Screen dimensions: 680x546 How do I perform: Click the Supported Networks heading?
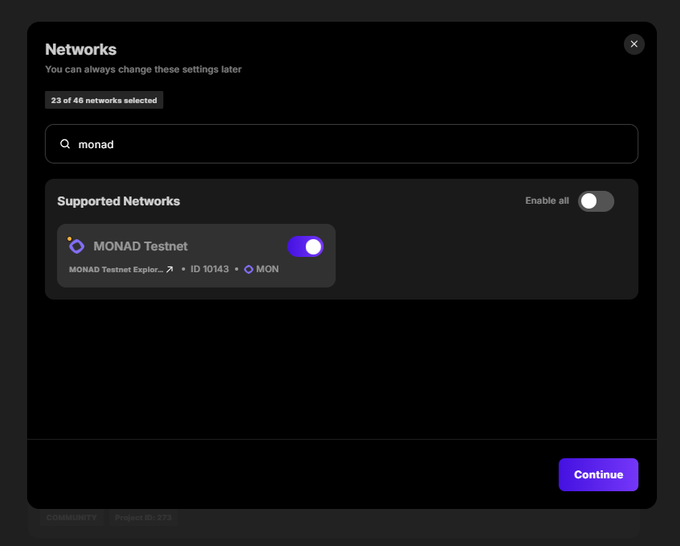(118, 201)
